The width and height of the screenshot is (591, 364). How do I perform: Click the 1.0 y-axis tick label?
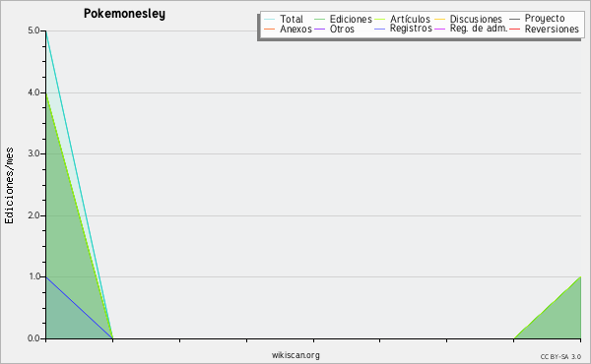pyautogui.click(x=33, y=276)
